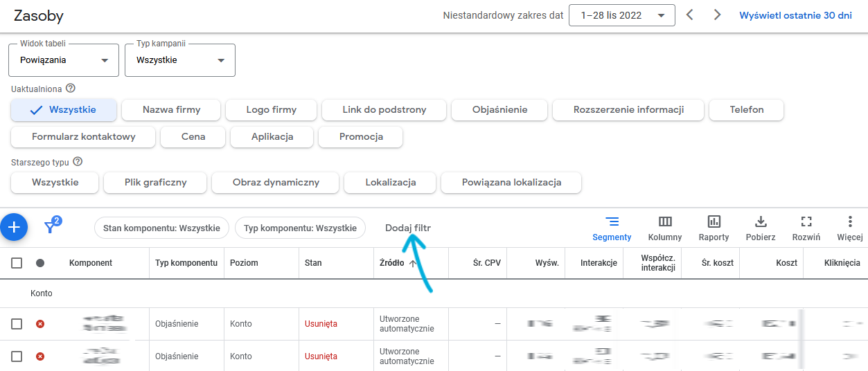Select the Formularz kontaktowy chip
Screen dimensions: 868x371
click(x=83, y=136)
